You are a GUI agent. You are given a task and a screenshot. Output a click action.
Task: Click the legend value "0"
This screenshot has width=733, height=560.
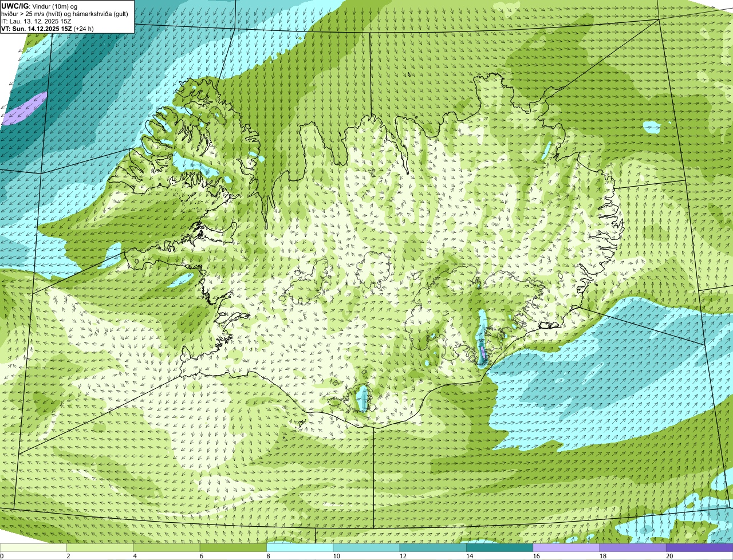[2, 556]
